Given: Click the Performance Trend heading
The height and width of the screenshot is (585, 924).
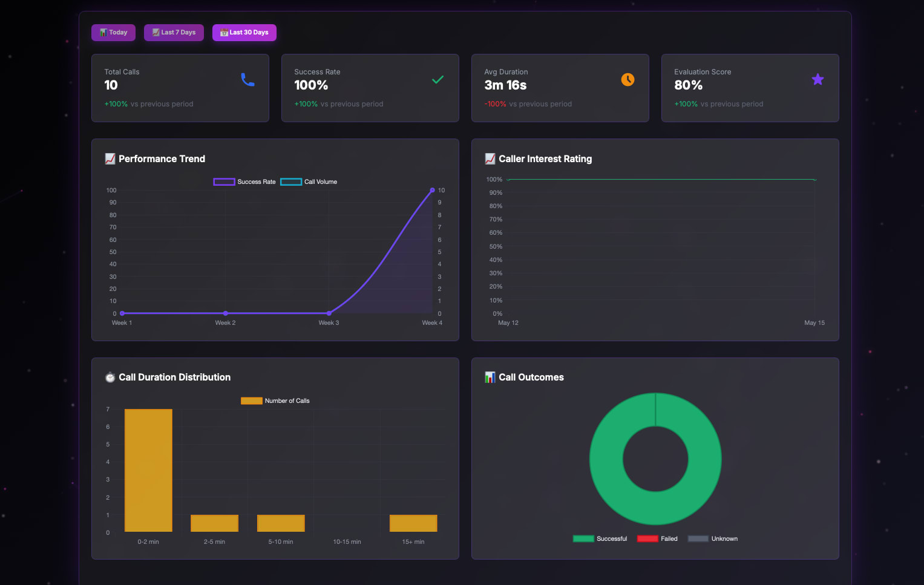Looking at the screenshot, I should pos(162,159).
